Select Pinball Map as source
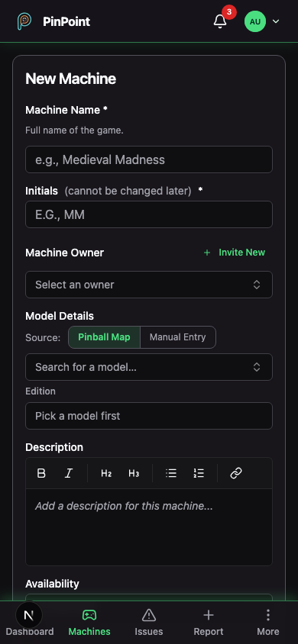298x644 pixels. click(104, 337)
